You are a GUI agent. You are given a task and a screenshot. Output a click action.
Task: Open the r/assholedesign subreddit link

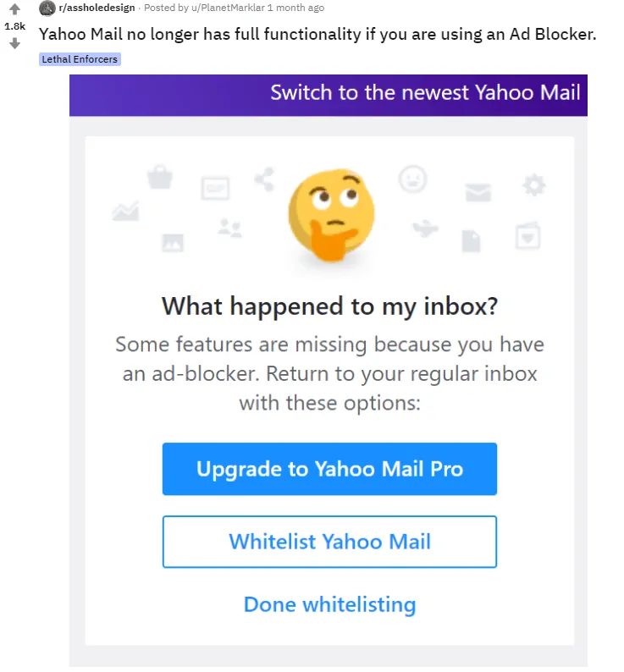97,8
